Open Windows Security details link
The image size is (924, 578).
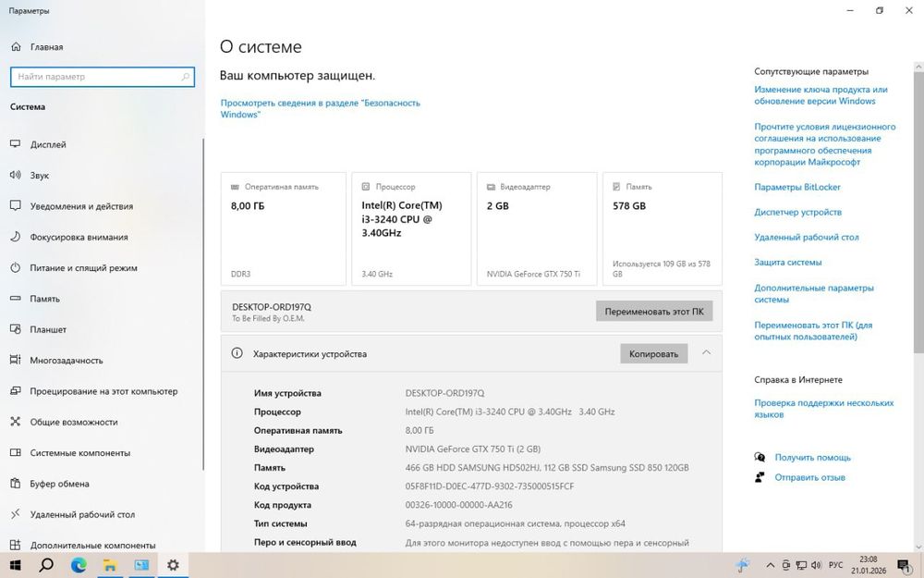(x=320, y=108)
